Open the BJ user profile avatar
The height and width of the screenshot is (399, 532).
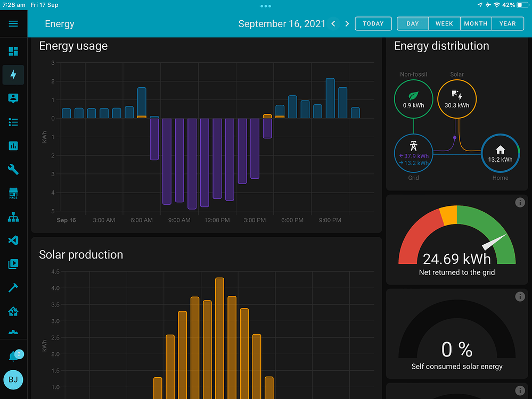13,380
